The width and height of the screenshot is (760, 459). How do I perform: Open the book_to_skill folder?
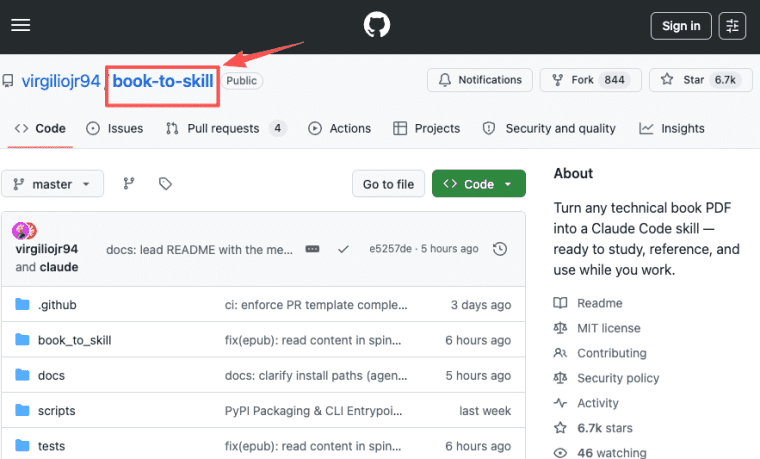[x=75, y=340]
